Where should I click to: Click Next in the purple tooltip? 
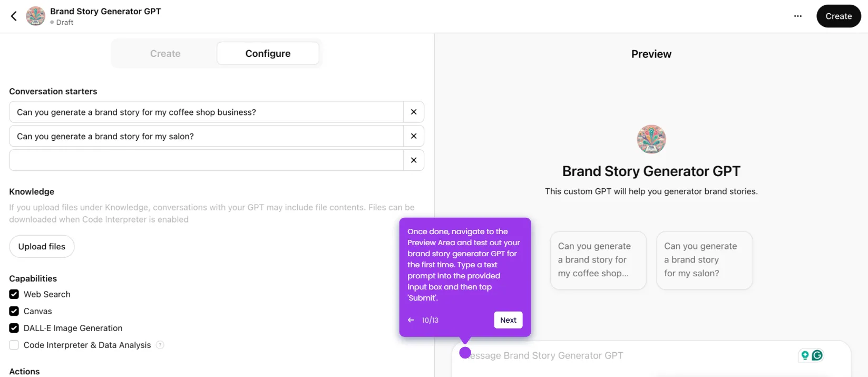pyautogui.click(x=508, y=320)
